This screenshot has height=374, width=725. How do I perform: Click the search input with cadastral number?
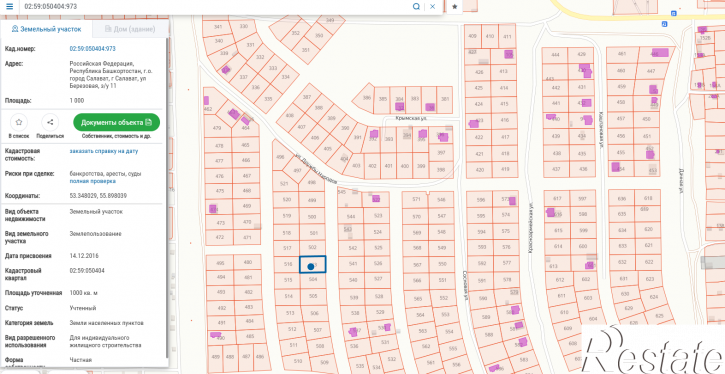(215, 6)
